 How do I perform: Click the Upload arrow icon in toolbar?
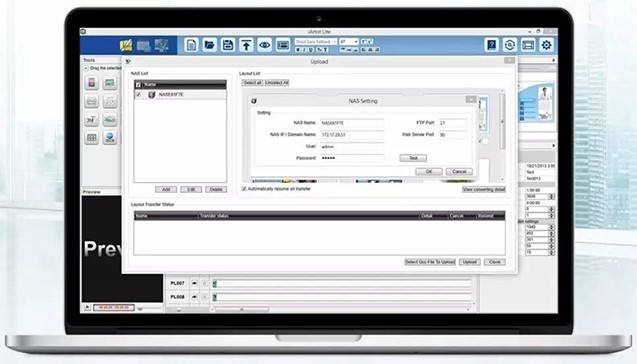pos(246,45)
